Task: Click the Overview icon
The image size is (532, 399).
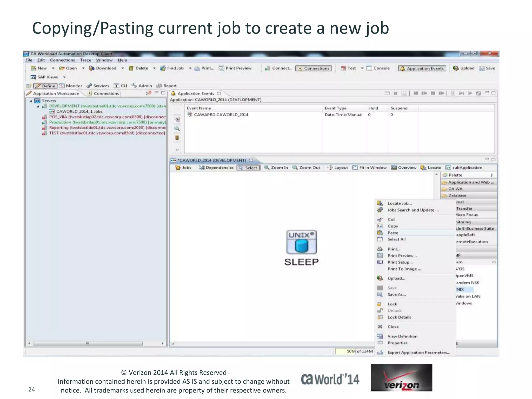Action: [394, 168]
